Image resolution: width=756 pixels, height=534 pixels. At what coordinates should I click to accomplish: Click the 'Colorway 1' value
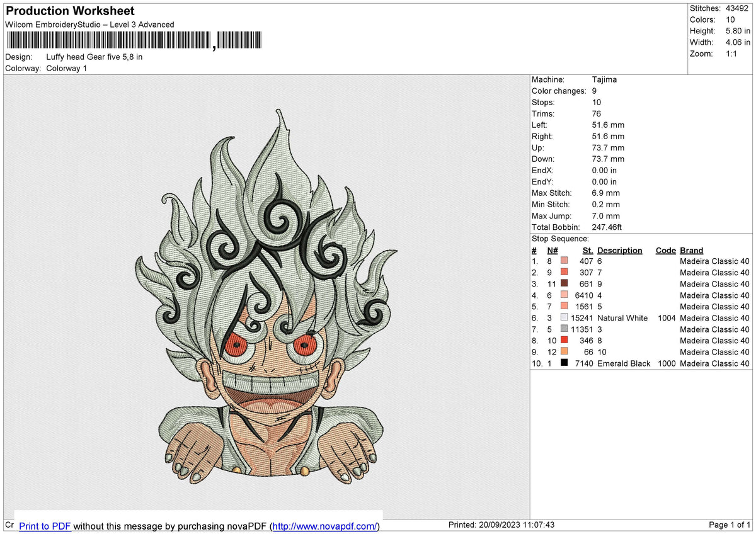tap(66, 68)
